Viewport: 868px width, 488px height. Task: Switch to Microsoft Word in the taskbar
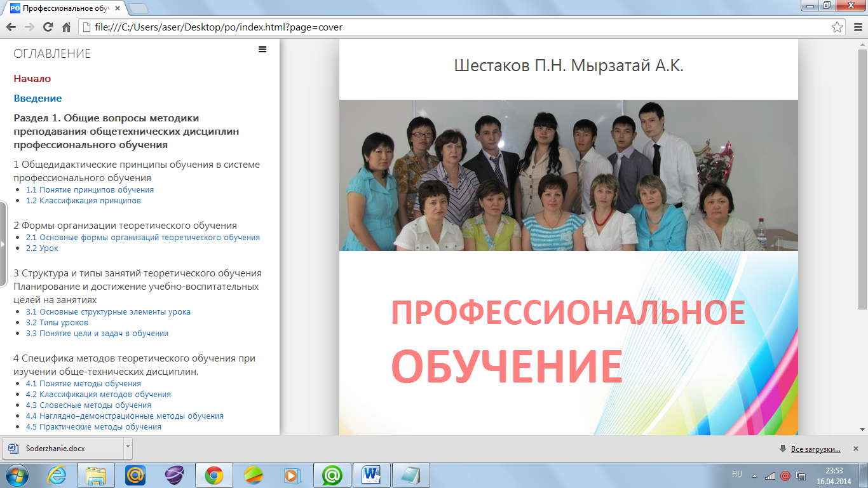click(372, 475)
